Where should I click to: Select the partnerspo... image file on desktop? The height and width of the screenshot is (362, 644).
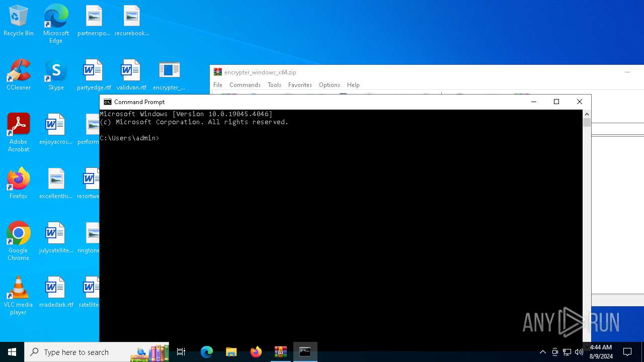point(94,21)
